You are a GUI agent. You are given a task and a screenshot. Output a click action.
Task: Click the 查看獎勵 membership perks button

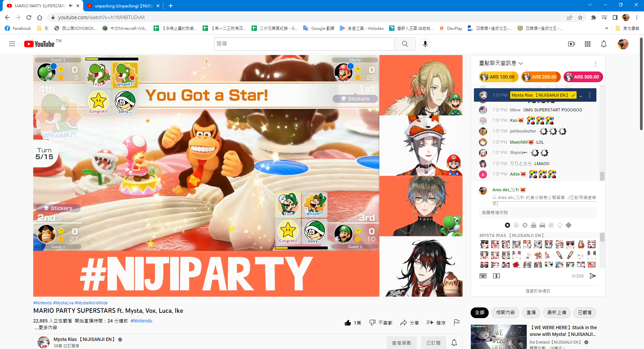401,343
